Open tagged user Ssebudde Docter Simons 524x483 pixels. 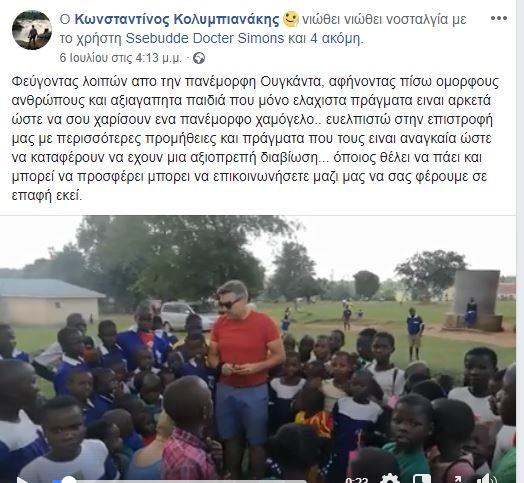click(x=205, y=39)
